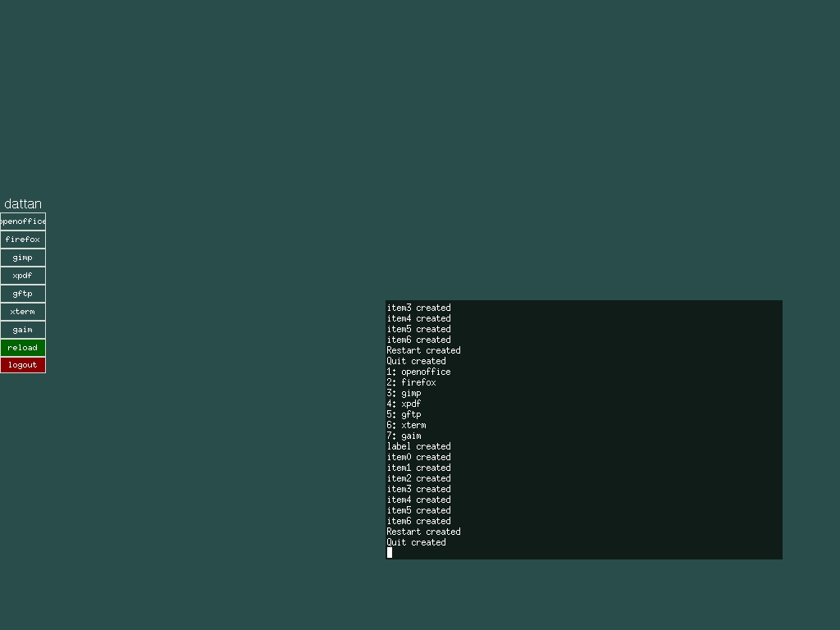The image size is (840, 630).
Task: Click the "1: openoffice" line in terminal
Action: 418,372
